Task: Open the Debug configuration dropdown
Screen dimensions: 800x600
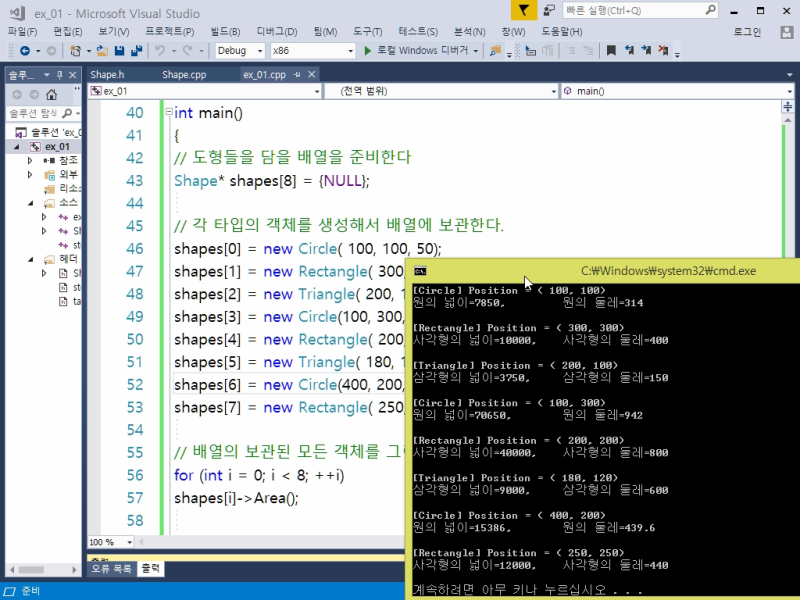Action: (260, 51)
